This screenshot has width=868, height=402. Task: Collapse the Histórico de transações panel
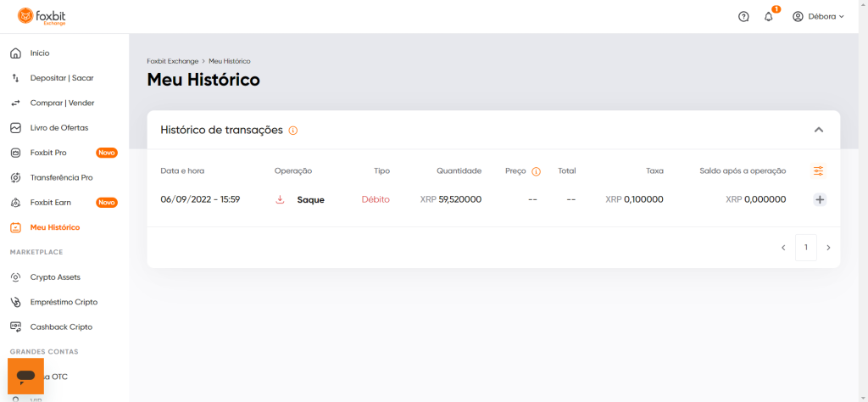pos(819,130)
